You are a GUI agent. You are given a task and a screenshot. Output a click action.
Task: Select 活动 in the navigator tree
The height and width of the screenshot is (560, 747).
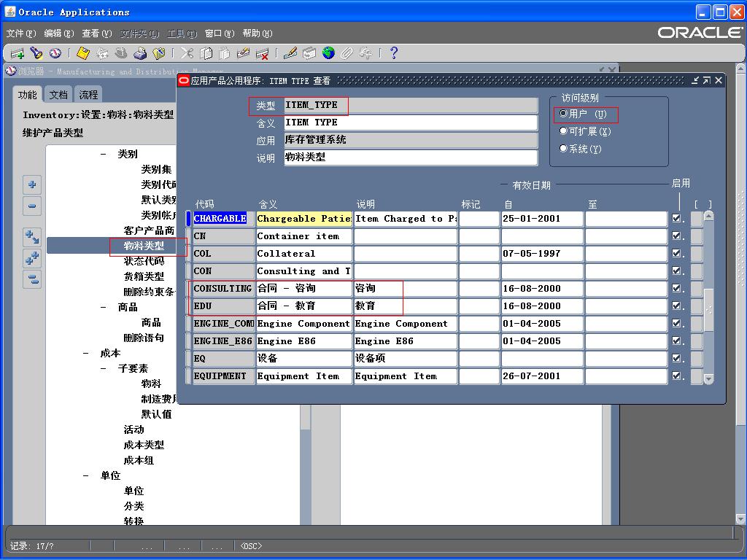(x=134, y=429)
